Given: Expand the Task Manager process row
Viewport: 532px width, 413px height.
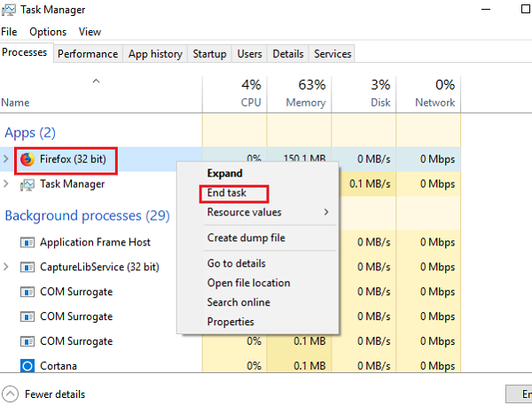Looking at the screenshot, I should [8, 184].
